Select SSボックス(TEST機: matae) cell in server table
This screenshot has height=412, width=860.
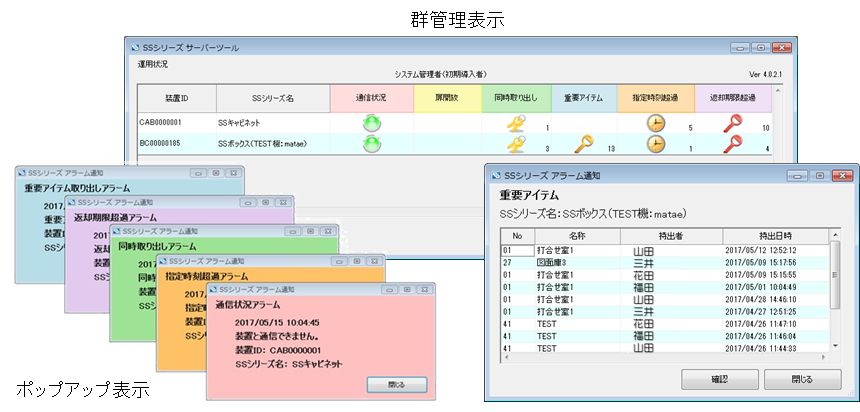click(273, 144)
